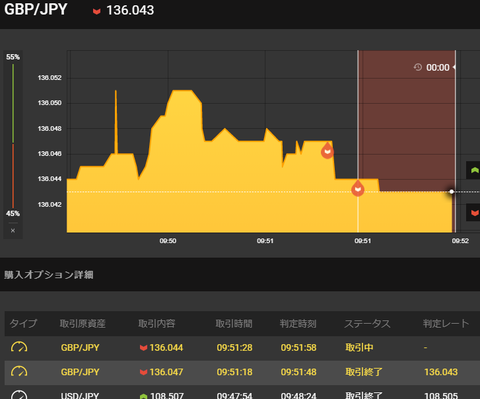The image size is (480, 399).
Task: Click the 09:52 time axis label
Action: click(x=460, y=241)
